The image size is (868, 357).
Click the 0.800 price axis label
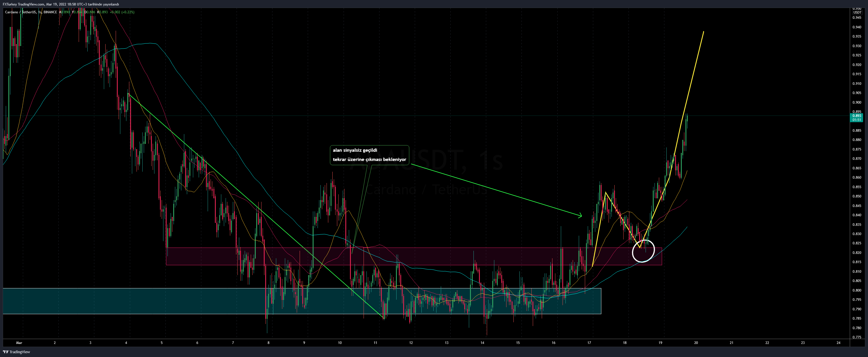pyautogui.click(x=857, y=290)
